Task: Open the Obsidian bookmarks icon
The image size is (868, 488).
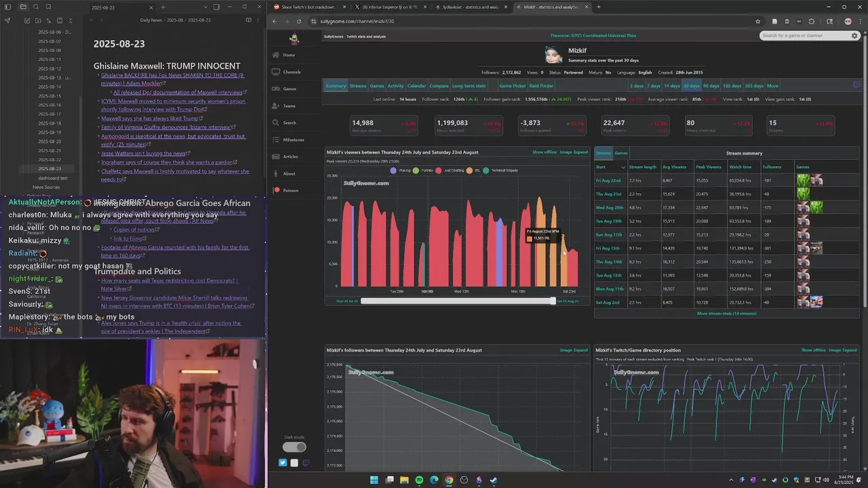Action: pyautogui.click(x=48, y=7)
